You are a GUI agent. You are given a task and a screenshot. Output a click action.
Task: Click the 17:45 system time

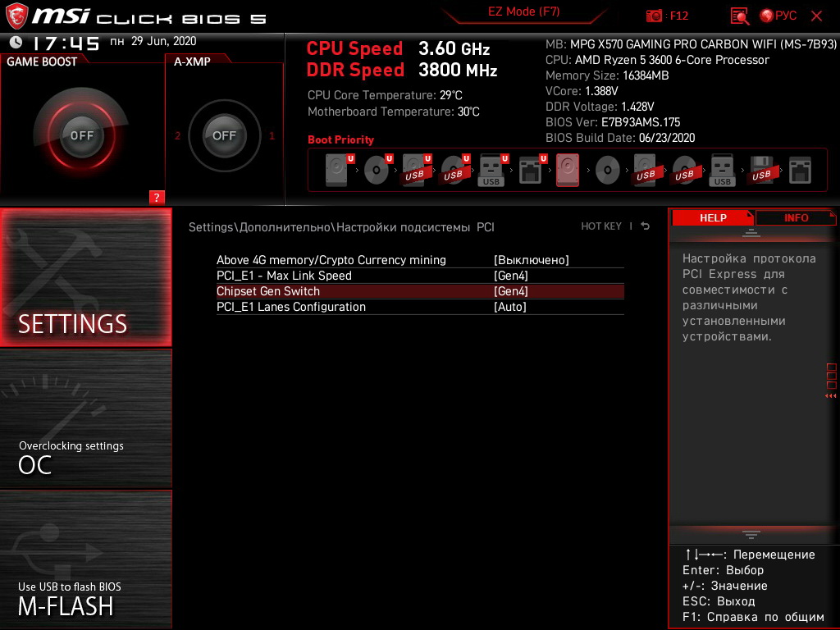pyautogui.click(x=66, y=43)
